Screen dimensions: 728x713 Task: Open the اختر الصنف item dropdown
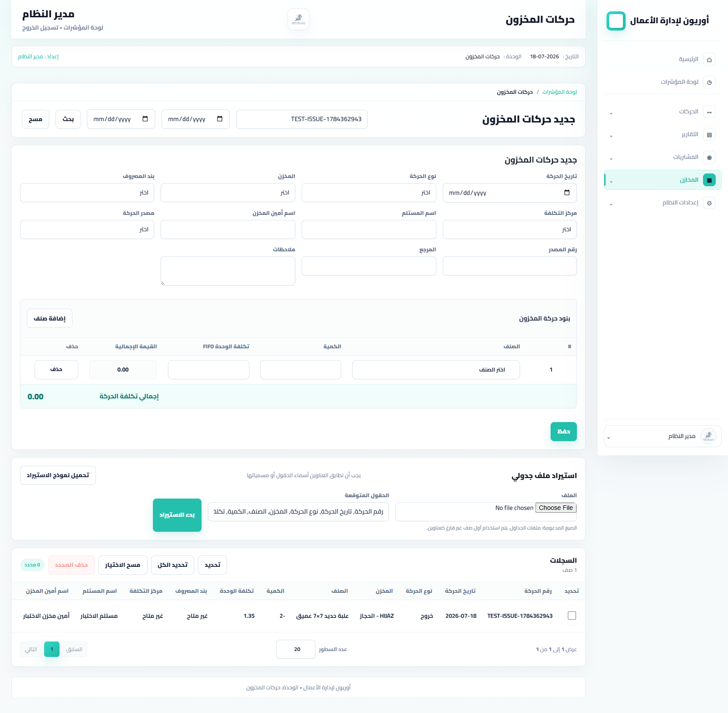click(x=436, y=370)
